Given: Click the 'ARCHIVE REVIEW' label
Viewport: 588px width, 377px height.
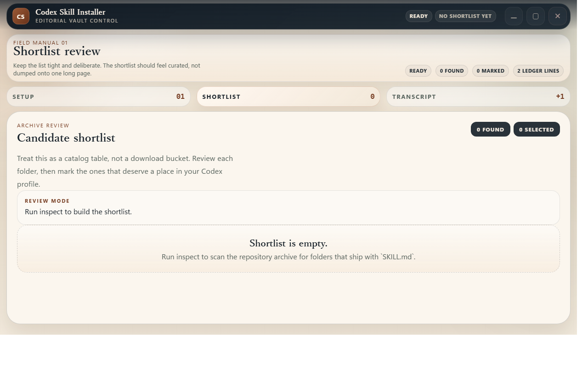Looking at the screenshot, I should tap(43, 126).
